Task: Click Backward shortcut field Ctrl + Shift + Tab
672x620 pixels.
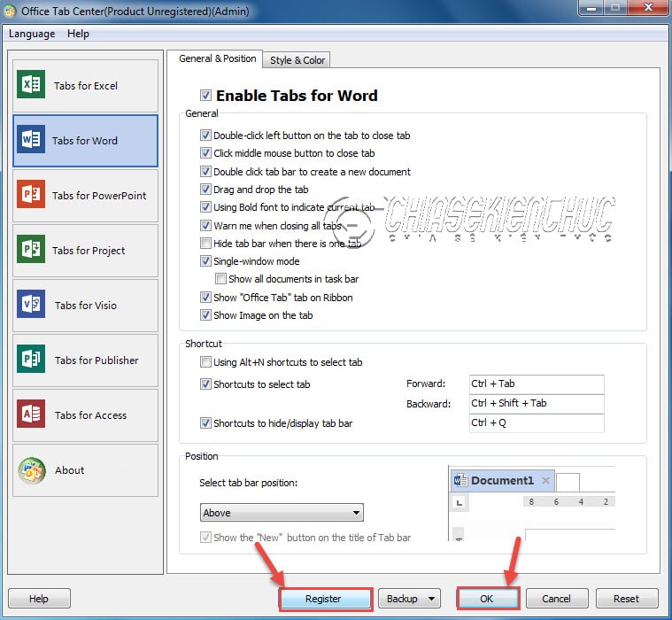Action: coord(537,404)
